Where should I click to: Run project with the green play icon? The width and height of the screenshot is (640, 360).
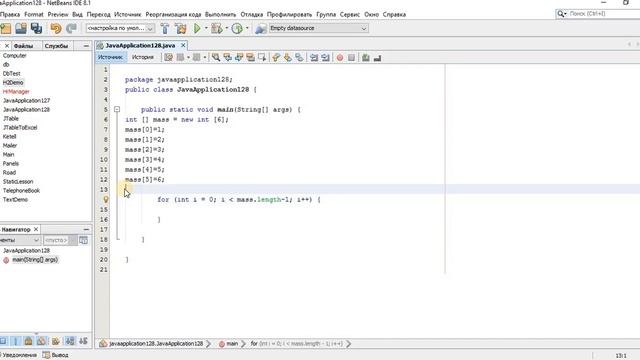[197, 28]
